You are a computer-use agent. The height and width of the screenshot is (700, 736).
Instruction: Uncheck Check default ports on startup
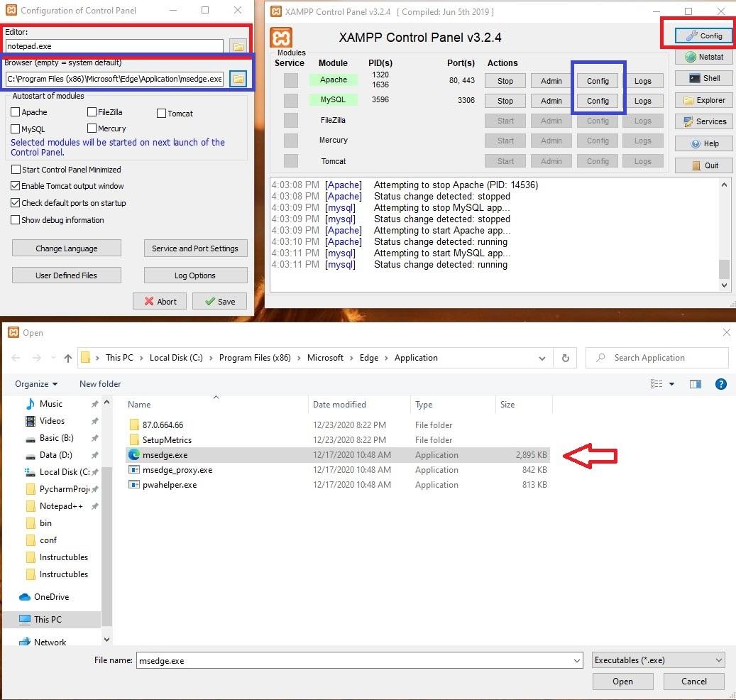click(x=16, y=203)
